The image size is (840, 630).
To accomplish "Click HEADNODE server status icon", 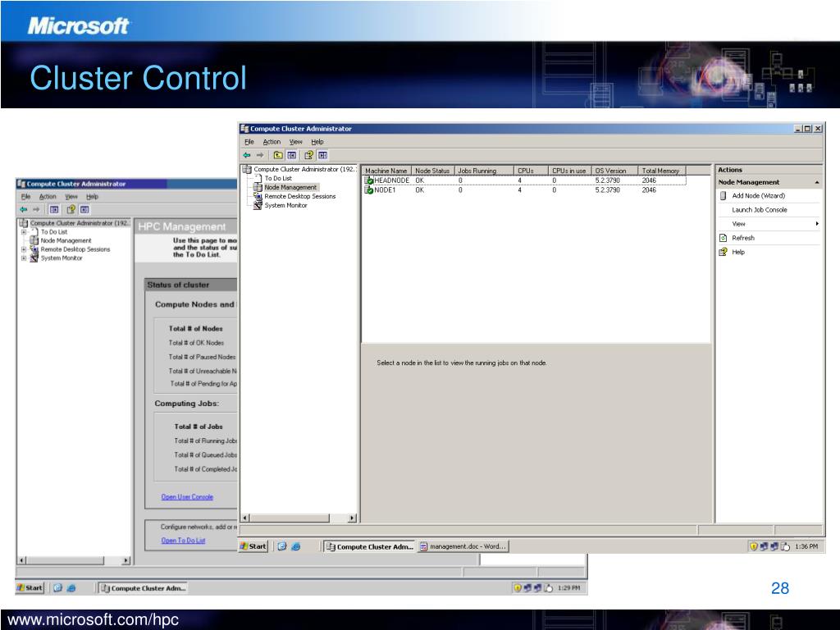I will [368, 180].
